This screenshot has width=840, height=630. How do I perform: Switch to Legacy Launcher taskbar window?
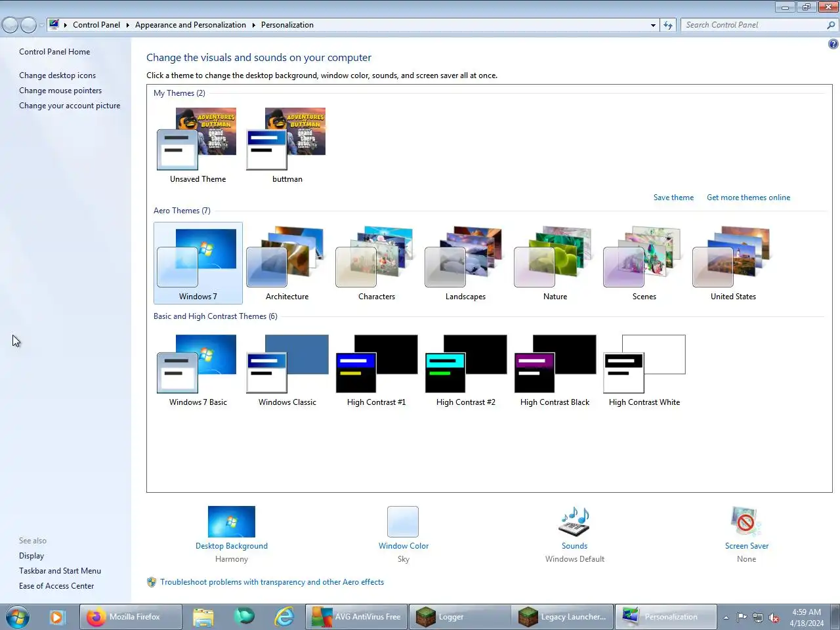click(x=562, y=617)
